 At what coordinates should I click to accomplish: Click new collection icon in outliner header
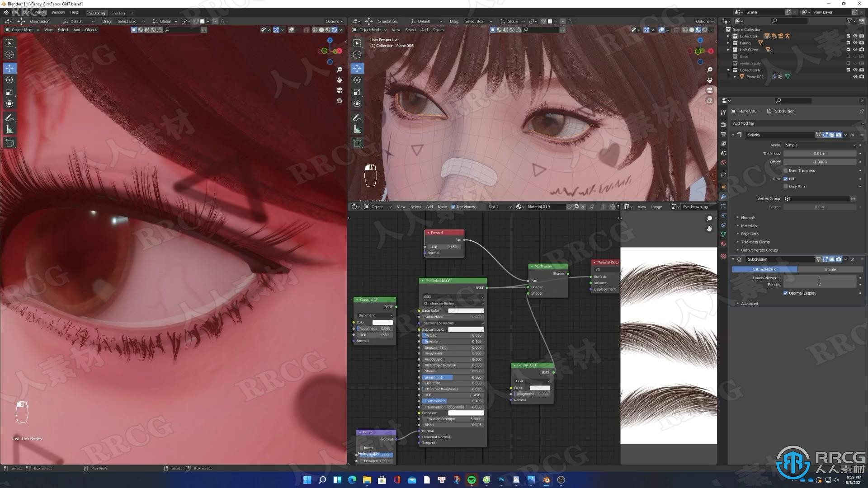(x=862, y=21)
